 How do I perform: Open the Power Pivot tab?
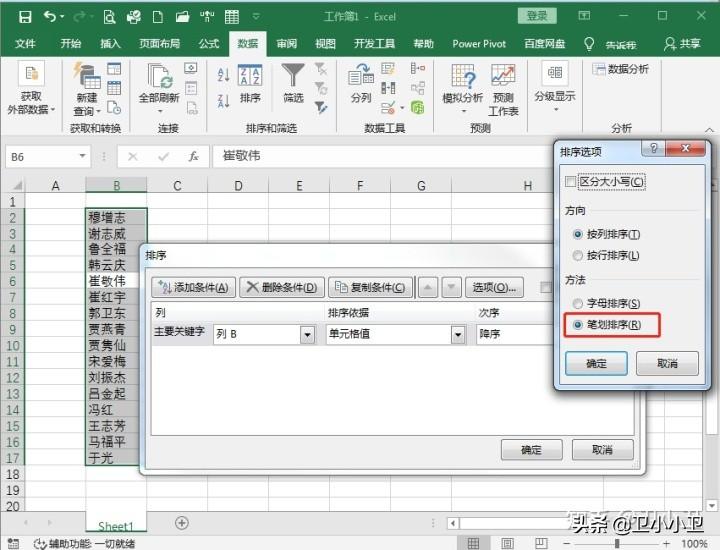[479, 44]
